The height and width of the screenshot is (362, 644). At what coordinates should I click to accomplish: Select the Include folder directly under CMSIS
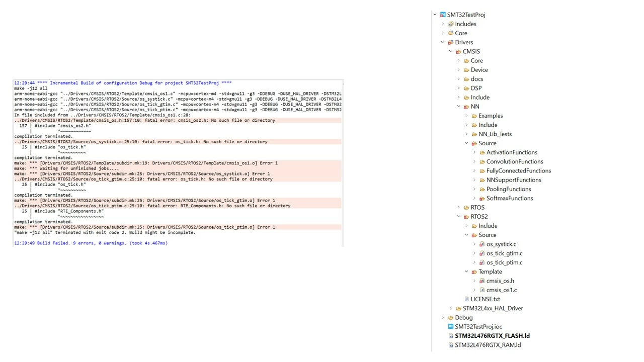(480, 98)
